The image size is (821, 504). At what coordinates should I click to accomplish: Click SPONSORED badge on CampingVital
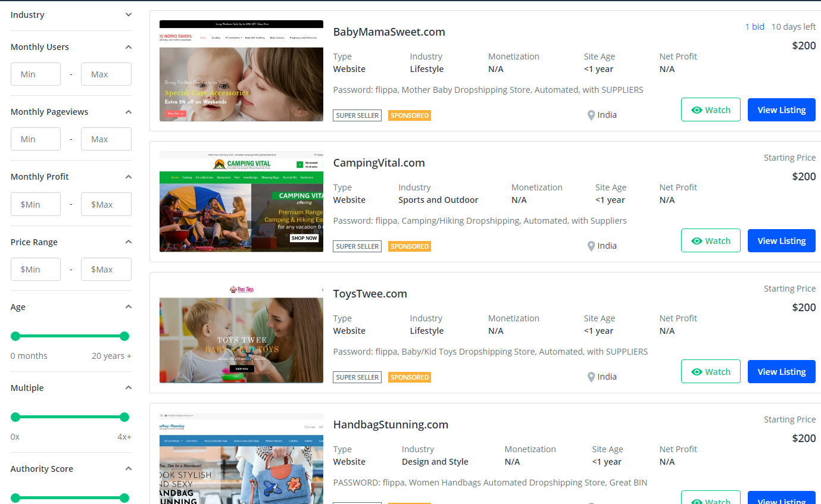pos(410,246)
